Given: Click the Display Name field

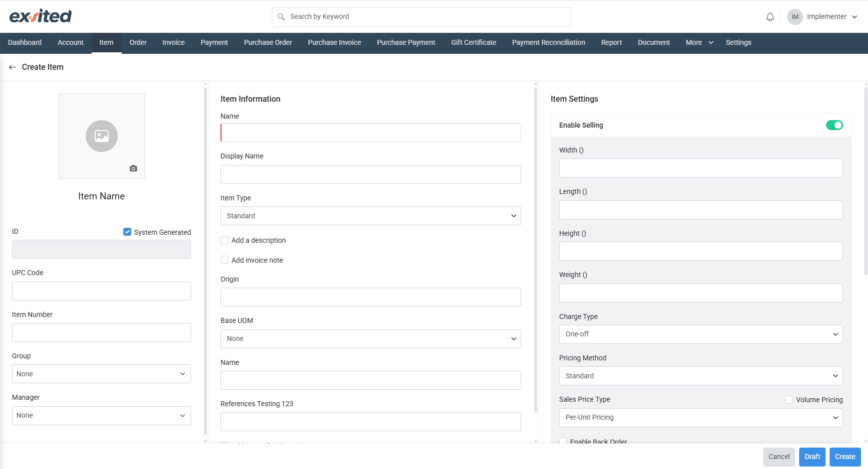Looking at the screenshot, I should [371, 174].
